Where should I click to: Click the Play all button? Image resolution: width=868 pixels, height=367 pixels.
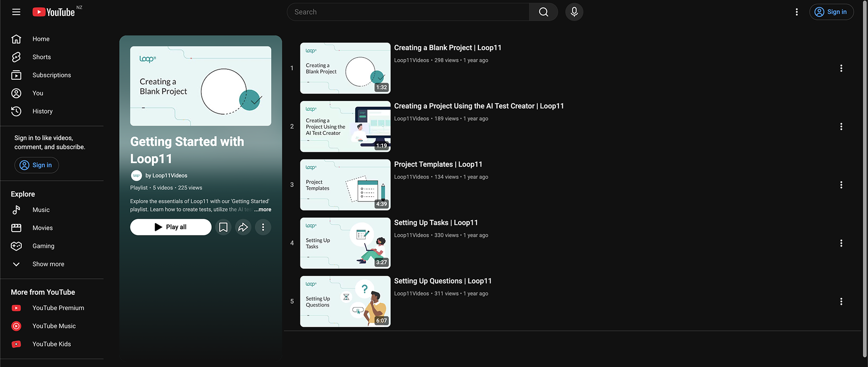tap(171, 227)
